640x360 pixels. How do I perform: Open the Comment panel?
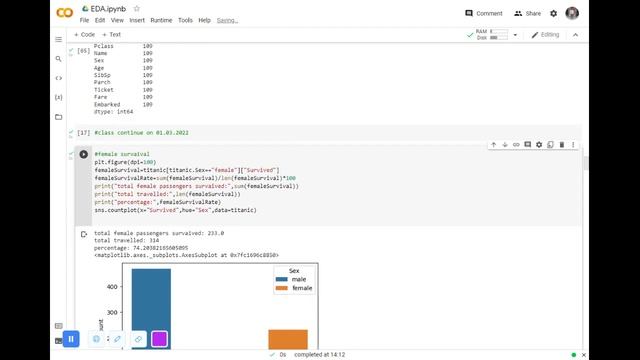tap(484, 13)
